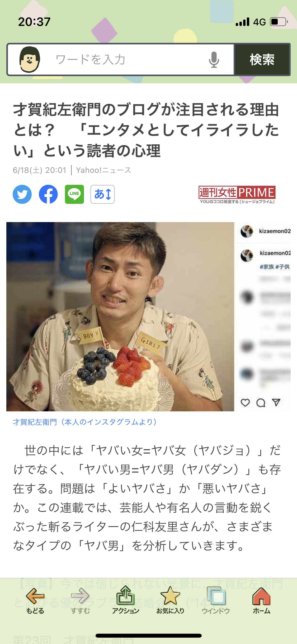Open the 才賀紀左衛門 Instagram caption link
Viewport: 297px width, 644px height.
click(85, 422)
